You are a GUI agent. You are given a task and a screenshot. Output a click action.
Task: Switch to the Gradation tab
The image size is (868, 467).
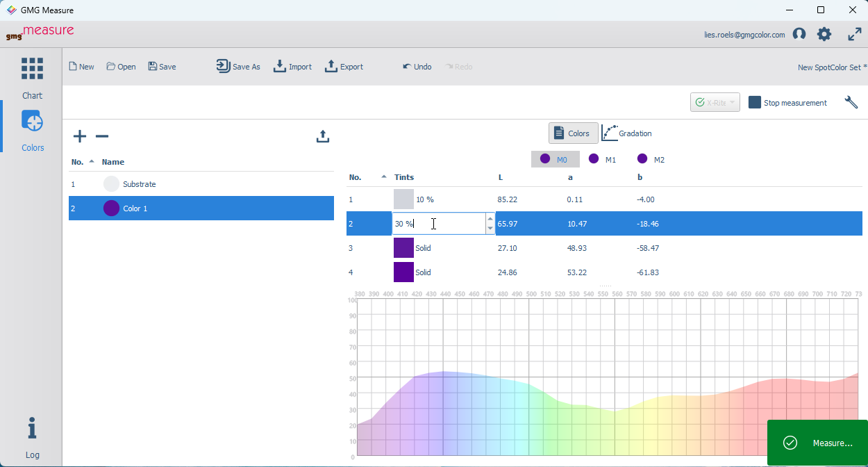(x=627, y=133)
